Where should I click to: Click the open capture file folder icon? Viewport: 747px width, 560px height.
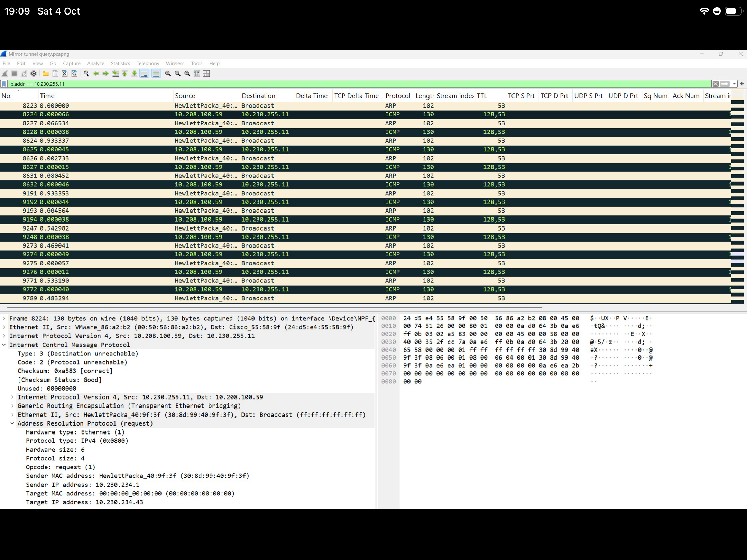click(45, 73)
